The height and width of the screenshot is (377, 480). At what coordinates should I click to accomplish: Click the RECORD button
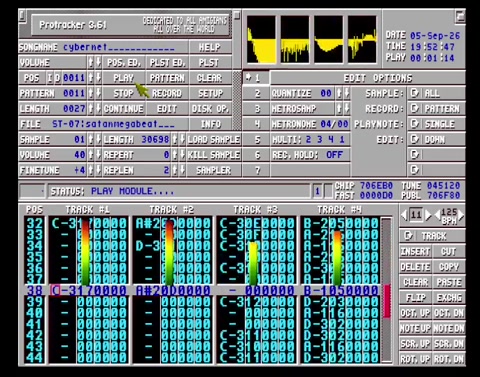click(x=167, y=93)
